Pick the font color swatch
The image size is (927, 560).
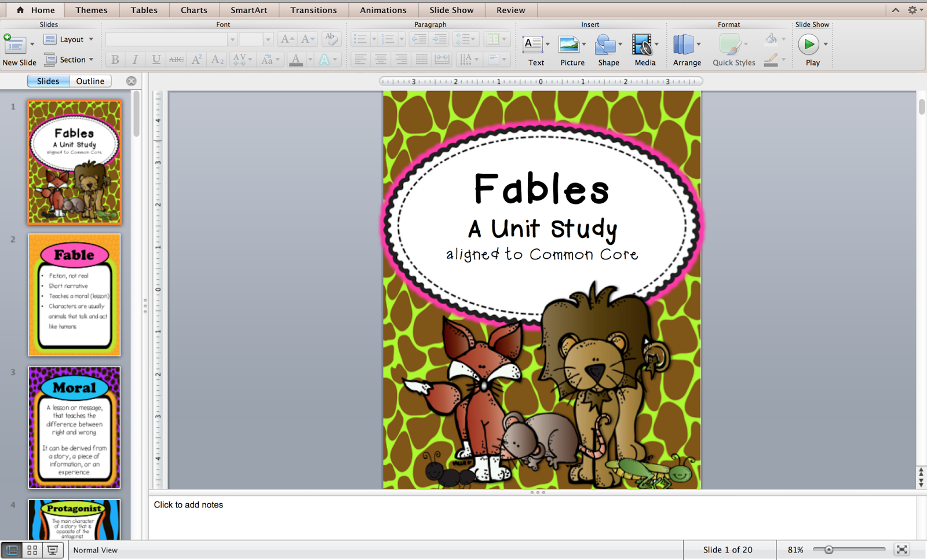(x=296, y=59)
